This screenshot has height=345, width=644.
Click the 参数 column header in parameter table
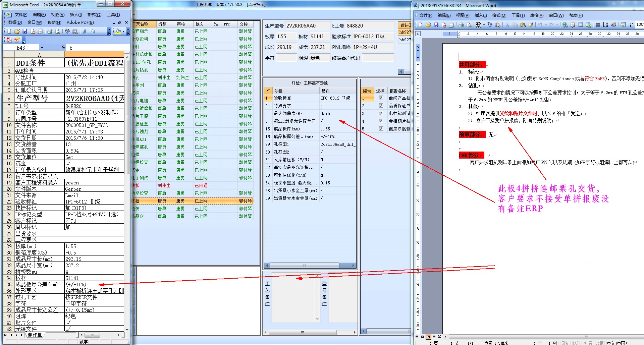337,91
